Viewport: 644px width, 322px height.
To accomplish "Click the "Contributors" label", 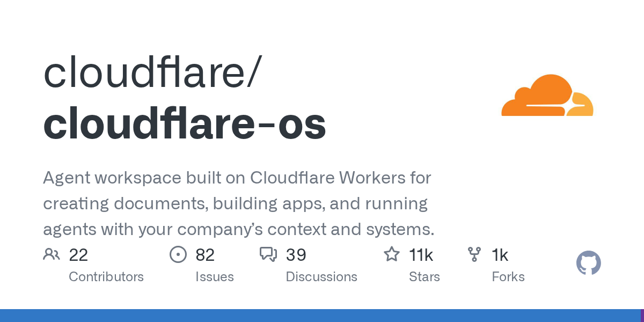I will pyautogui.click(x=106, y=277).
